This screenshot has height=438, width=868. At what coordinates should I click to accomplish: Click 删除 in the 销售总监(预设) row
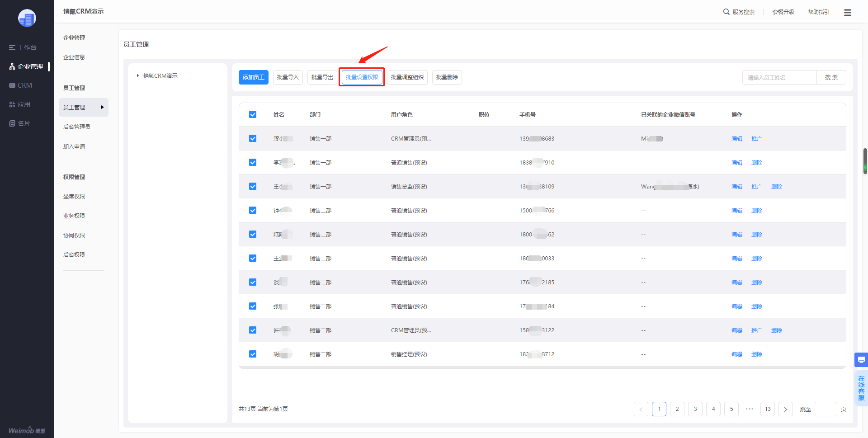[777, 187]
